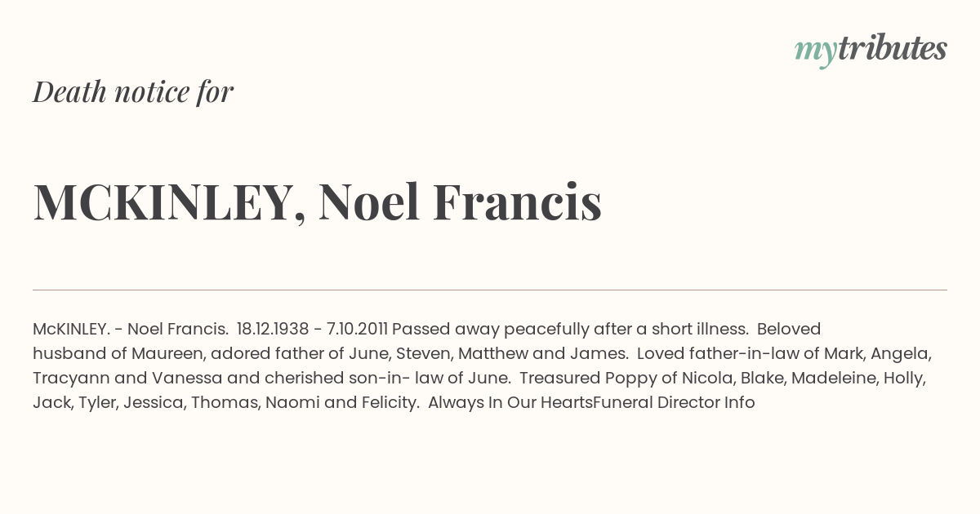
Task: Click the name 'MCKINLEY, Noel Francis' title
Action: pyautogui.click(x=317, y=202)
